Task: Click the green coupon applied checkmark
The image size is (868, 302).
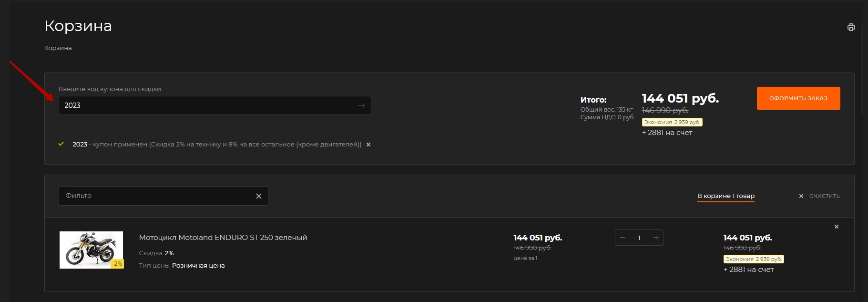Action: [x=61, y=144]
